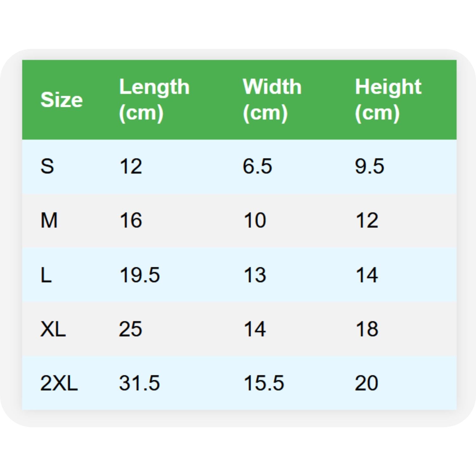Select the 2XL size row label
The width and height of the screenshot is (476, 476).
click(x=59, y=383)
